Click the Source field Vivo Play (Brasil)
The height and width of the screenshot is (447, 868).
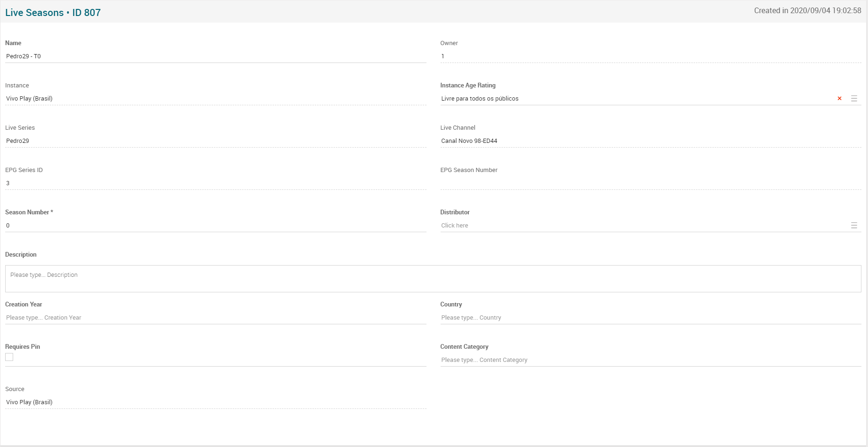click(x=215, y=402)
